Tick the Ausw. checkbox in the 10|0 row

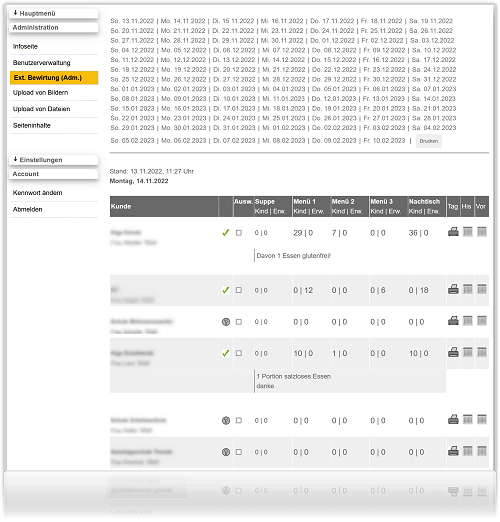coord(239,353)
